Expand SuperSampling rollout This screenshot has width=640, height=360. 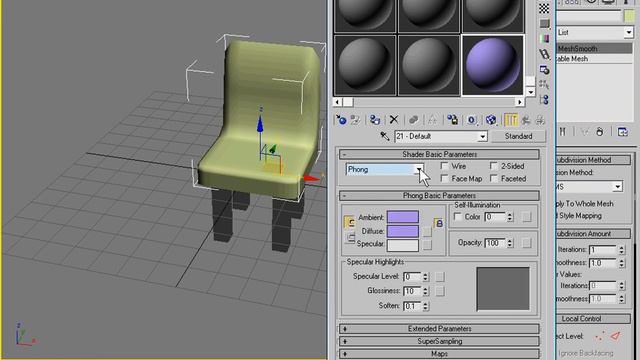(439, 341)
